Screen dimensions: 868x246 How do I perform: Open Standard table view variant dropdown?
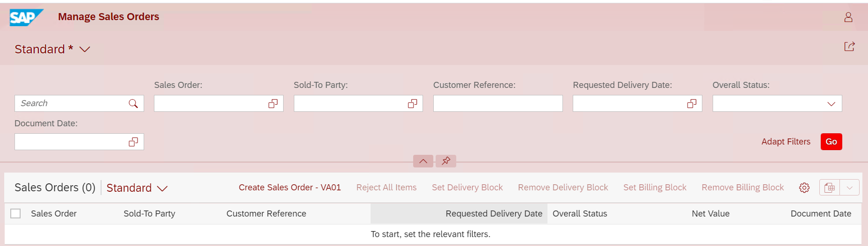(162, 188)
